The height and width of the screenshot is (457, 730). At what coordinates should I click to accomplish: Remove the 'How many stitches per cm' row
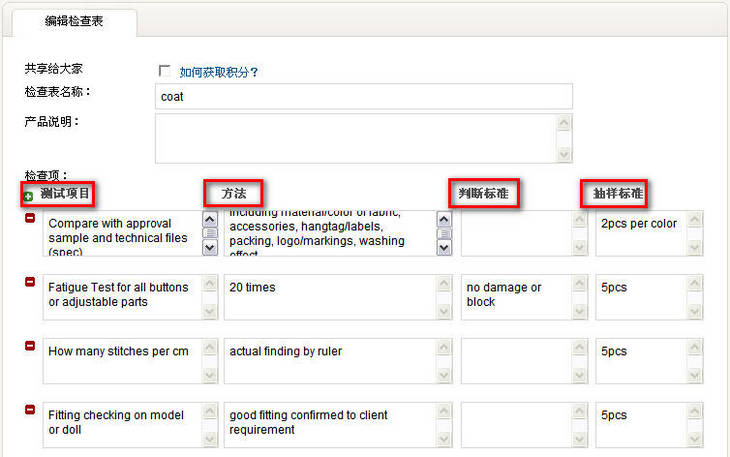click(30, 345)
